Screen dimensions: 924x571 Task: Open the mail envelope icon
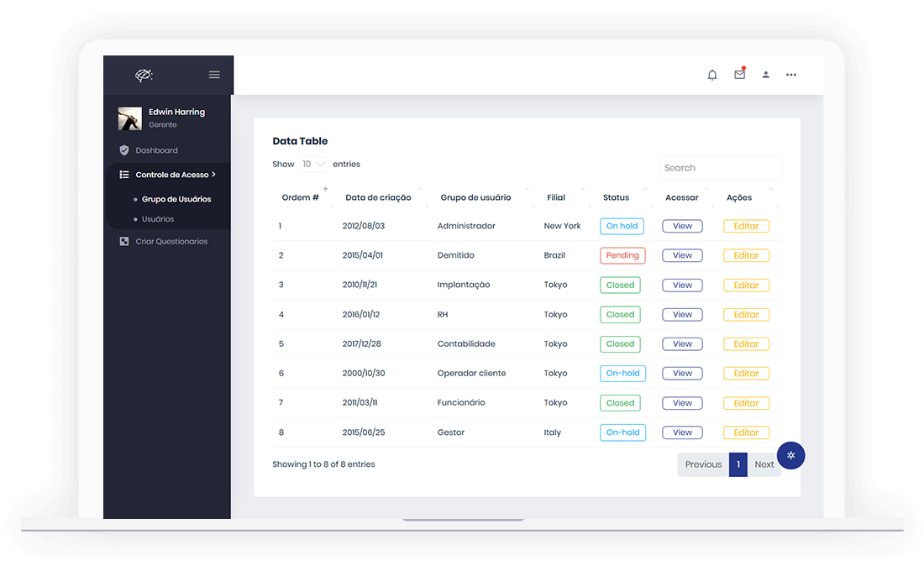[739, 75]
